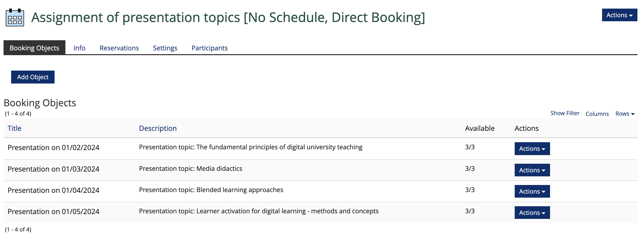
Task: Click the booking pool calendar icon
Action: tap(15, 17)
